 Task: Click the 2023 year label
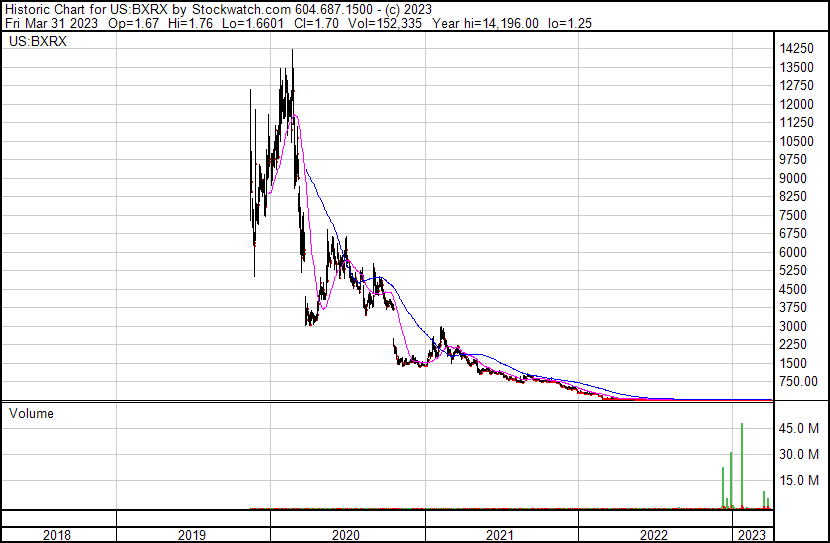(753, 535)
